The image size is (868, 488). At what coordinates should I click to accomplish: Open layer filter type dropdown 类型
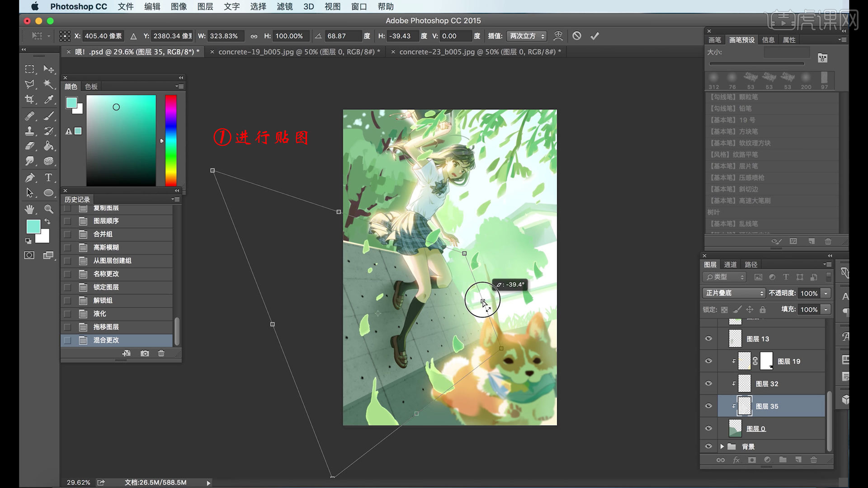click(x=724, y=277)
